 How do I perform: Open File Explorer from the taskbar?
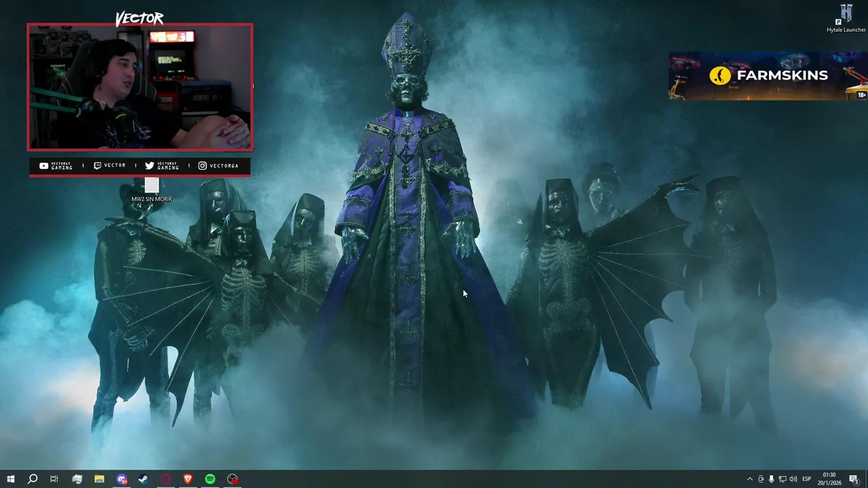[99, 479]
